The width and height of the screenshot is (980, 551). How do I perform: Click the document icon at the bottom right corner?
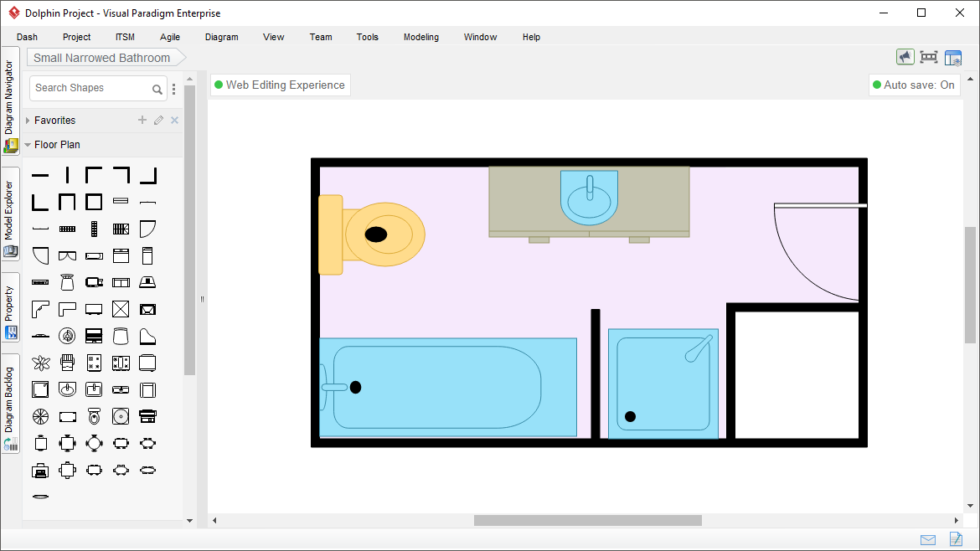(x=956, y=539)
